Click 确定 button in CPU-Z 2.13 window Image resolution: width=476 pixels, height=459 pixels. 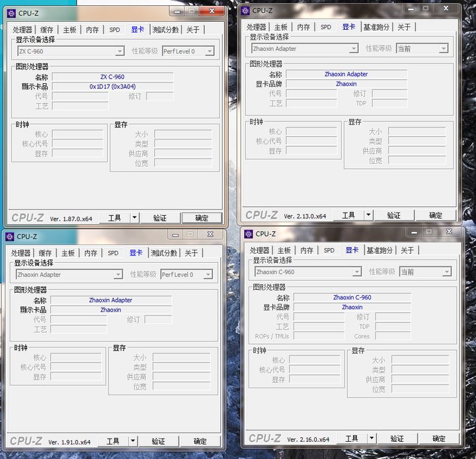[436, 215]
